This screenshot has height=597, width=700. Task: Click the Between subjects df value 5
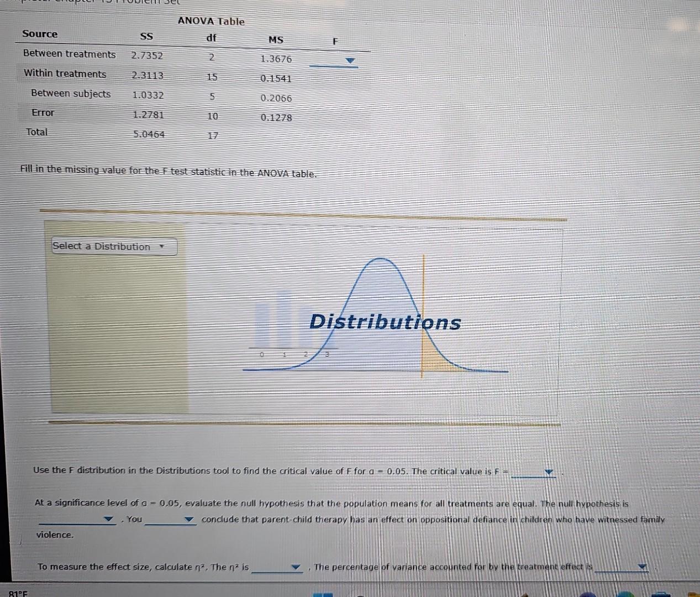pos(212,97)
